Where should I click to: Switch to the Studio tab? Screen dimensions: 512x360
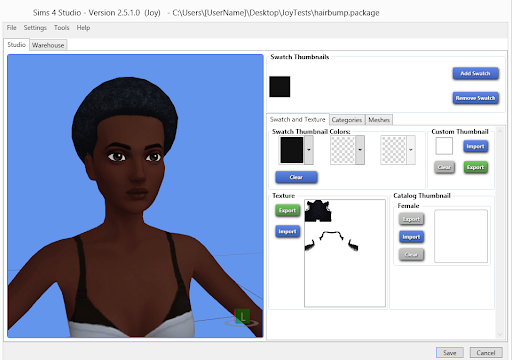click(x=16, y=45)
